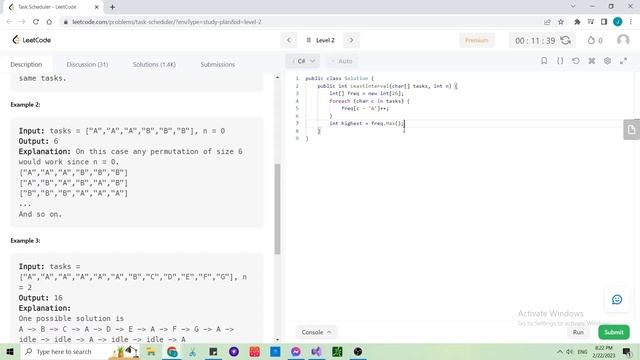The width and height of the screenshot is (640, 360).
Task: Enter fullscreen editor mode icon
Action: [x=623, y=60]
